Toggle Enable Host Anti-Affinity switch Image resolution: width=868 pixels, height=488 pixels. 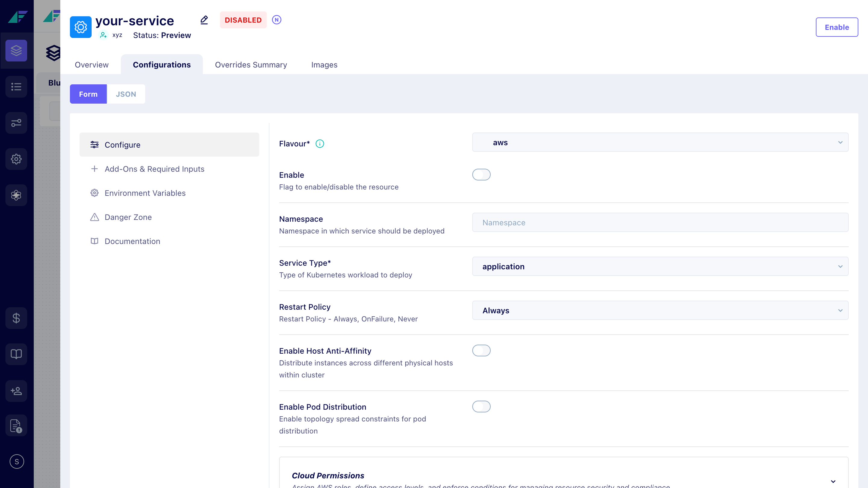(481, 351)
